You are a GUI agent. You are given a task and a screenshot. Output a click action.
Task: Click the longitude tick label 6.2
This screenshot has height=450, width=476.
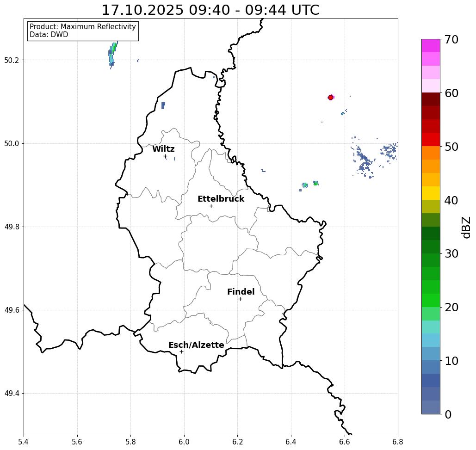pyautogui.click(x=238, y=442)
